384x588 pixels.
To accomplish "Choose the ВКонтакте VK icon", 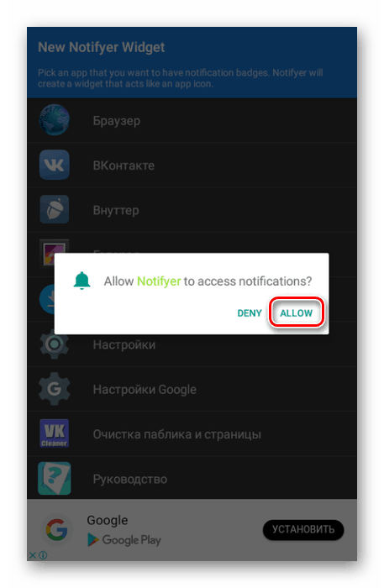I will point(55,165).
